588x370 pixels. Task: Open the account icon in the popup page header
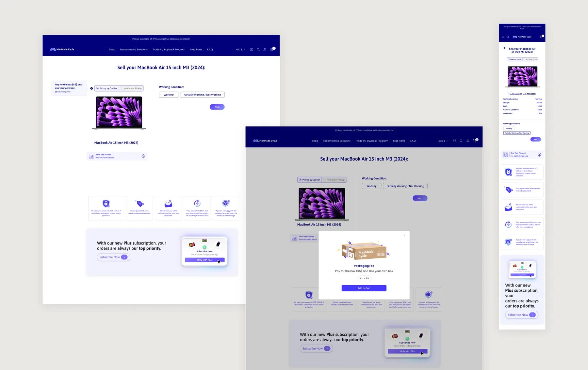(468, 141)
